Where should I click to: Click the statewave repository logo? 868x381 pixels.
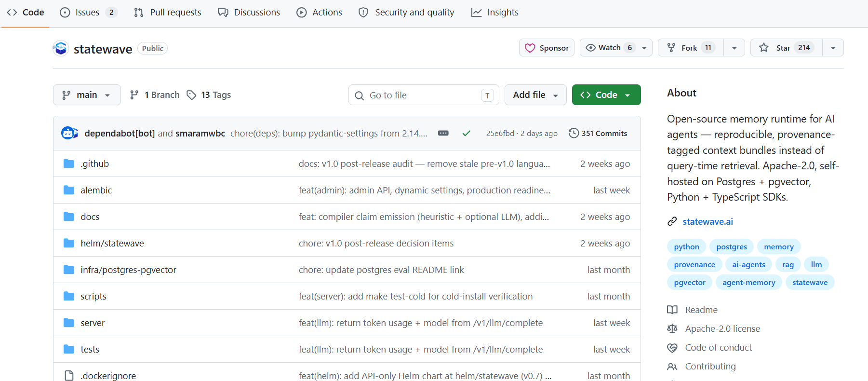(x=61, y=48)
